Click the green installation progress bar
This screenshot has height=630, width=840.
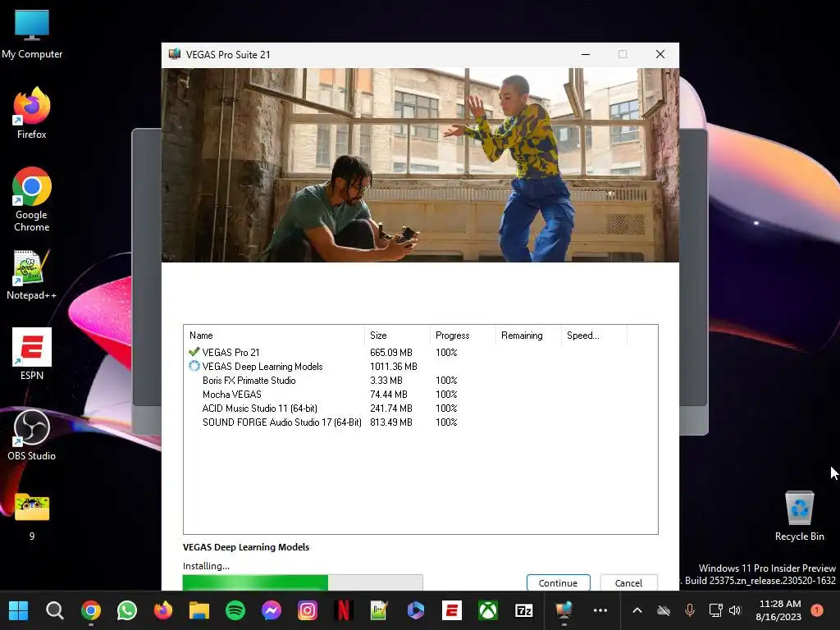pyautogui.click(x=303, y=582)
